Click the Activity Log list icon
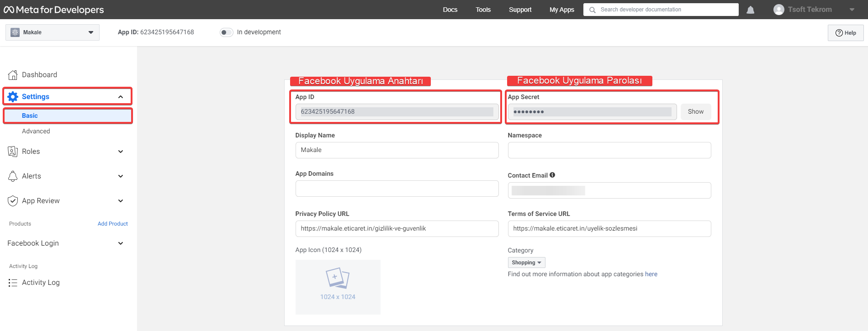This screenshot has width=868, height=331. click(x=13, y=283)
